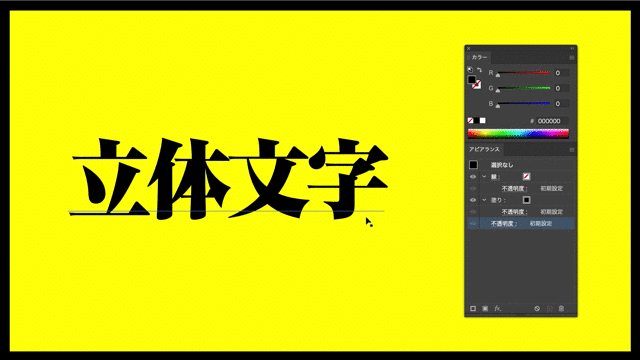Click the R red slider track
The height and width of the screenshot is (360, 640).
click(x=524, y=73)
